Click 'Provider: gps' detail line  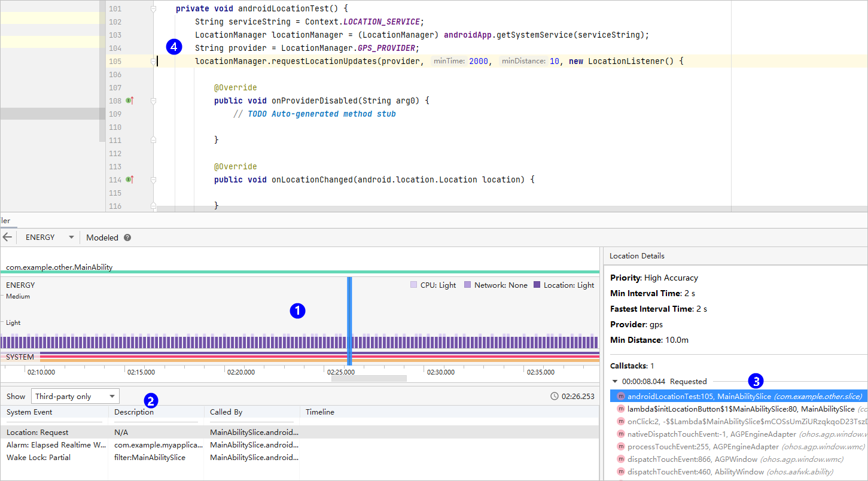(x=636, y=324)
